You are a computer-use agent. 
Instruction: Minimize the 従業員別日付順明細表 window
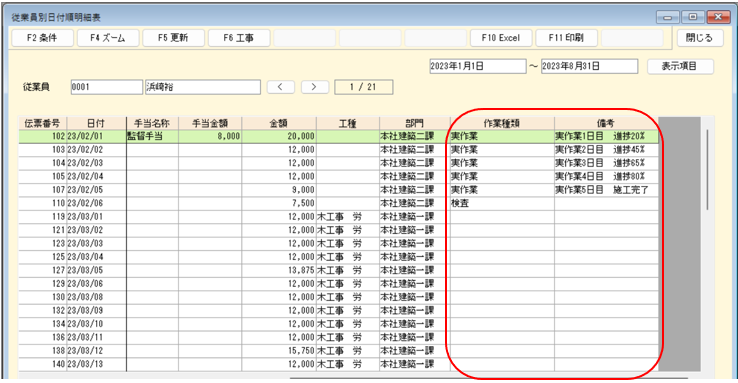click(x=667, y=17)
